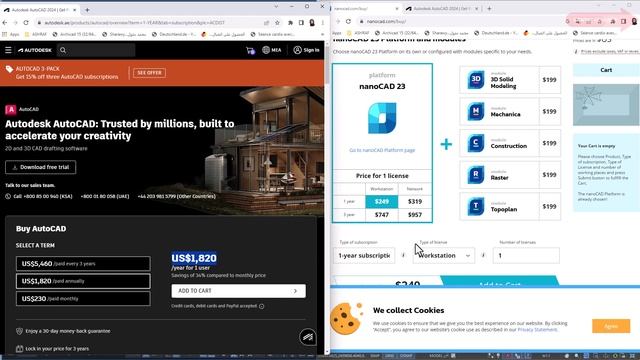Open side panel icon in nanoCAD browser
Screen dimensions: 640x360
tap(624, 21)
